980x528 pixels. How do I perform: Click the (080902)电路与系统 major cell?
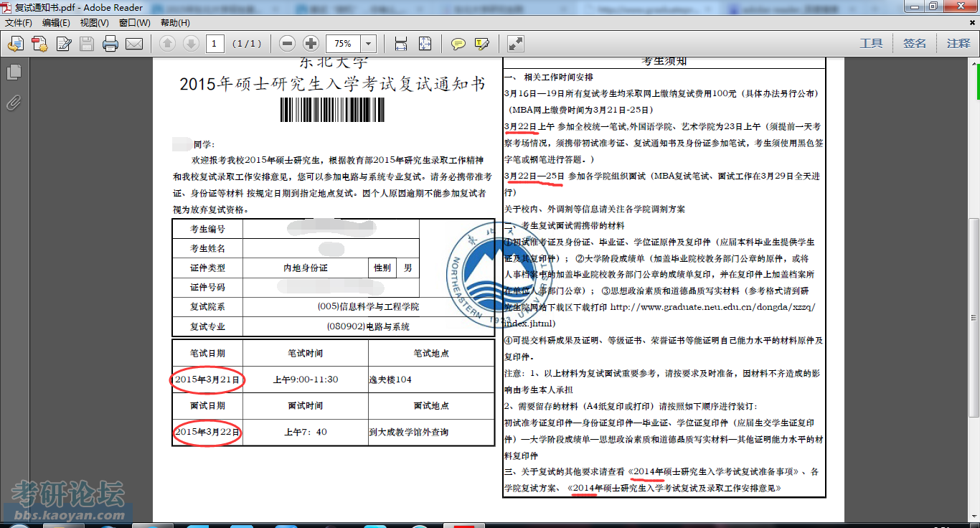(368, 326)
